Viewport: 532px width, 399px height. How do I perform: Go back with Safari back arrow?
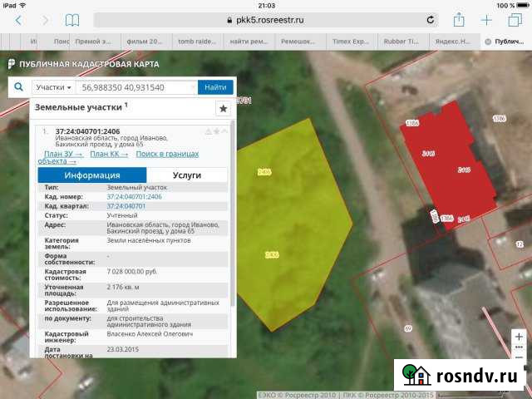(x=18, y=20)
